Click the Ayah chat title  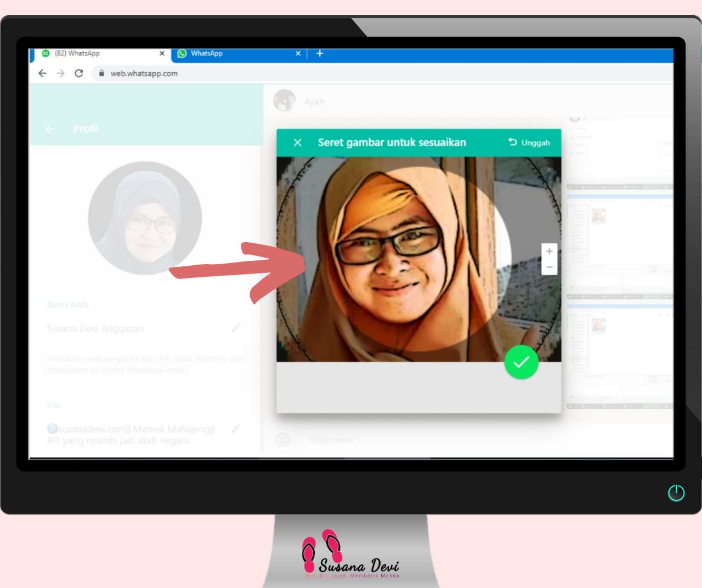[314, 101]
